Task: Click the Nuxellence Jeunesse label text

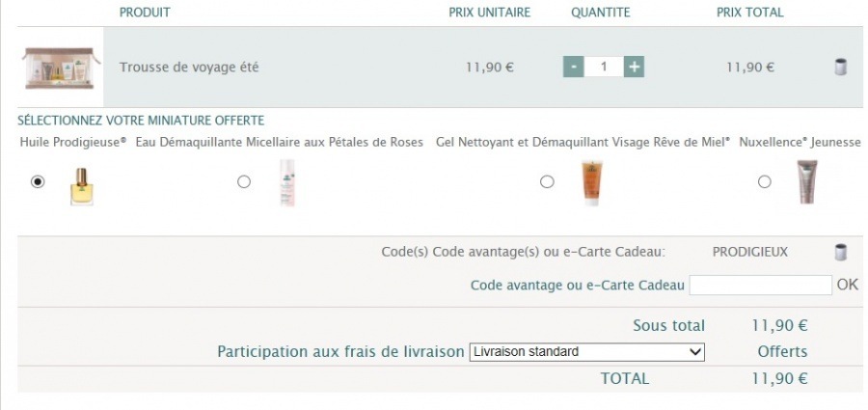Action: (x=800, y=143)
